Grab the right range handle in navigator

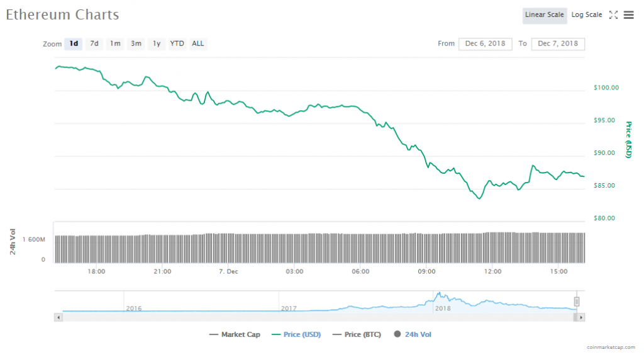click(576, 302)
